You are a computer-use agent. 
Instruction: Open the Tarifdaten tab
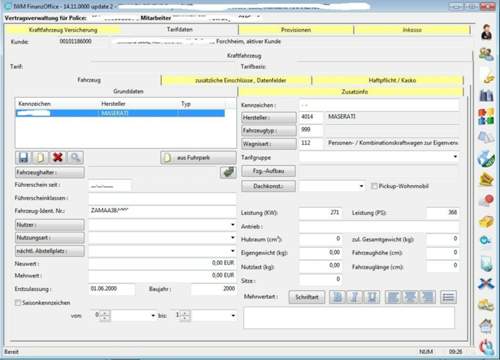click(x=179, y=29)
